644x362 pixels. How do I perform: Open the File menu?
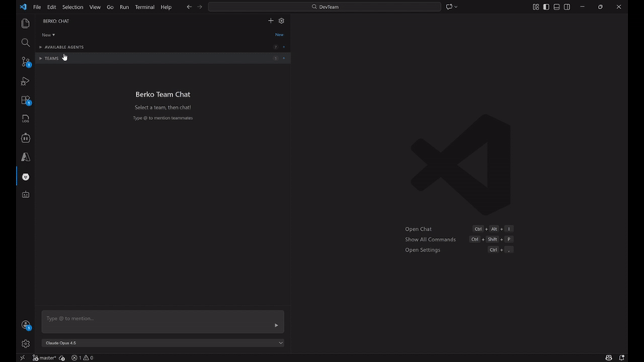(37, 7)
